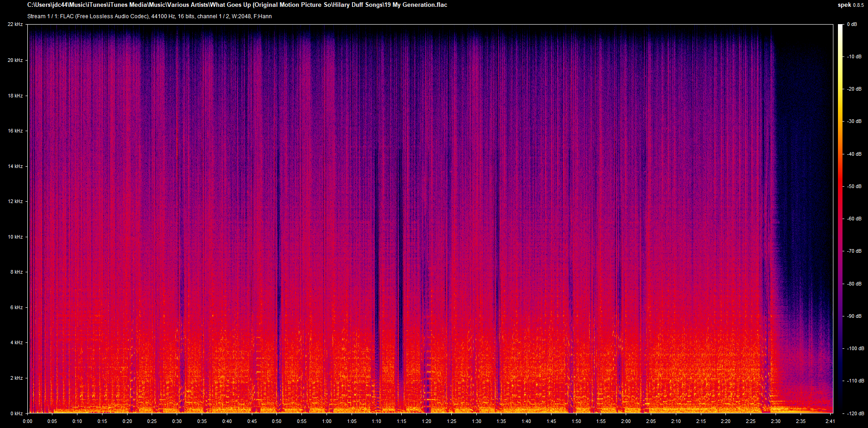Click the -120 dB legend label

(x=855, y=413)
